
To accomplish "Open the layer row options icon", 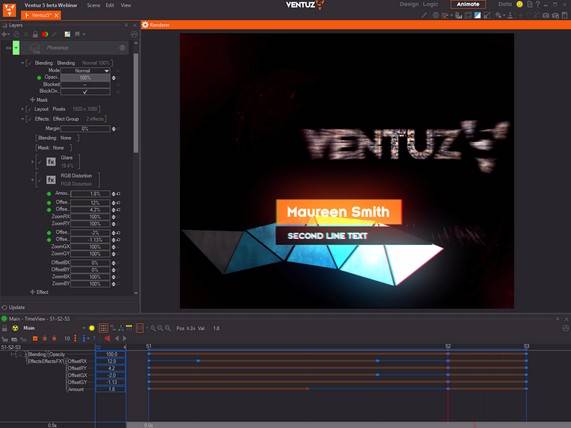I will pos(122,48).
